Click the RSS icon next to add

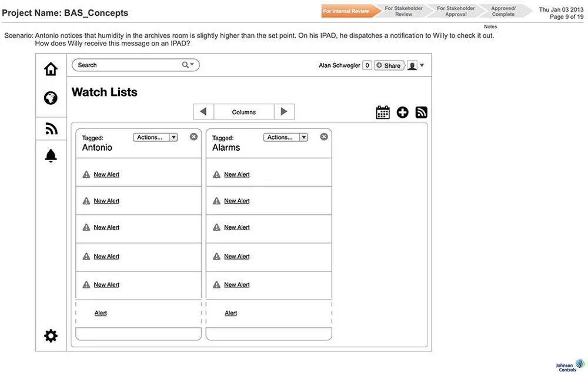[422, 112]
